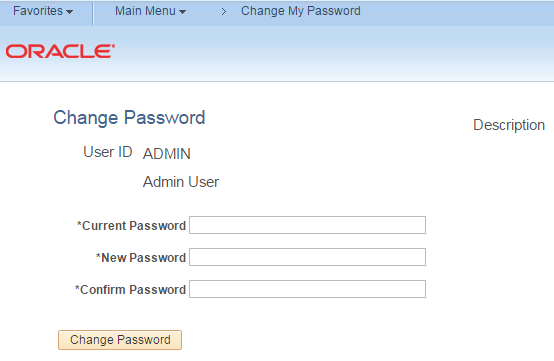Click the breadcrumb chevron separator
The image size is (554, 361).
(x=223, y=12)
